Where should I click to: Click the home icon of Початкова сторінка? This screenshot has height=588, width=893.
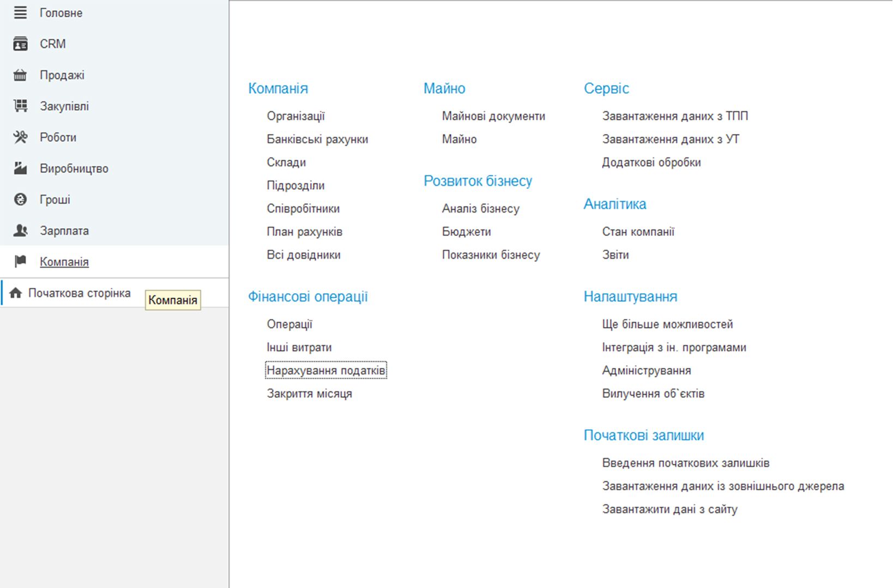tap(15, 293)
